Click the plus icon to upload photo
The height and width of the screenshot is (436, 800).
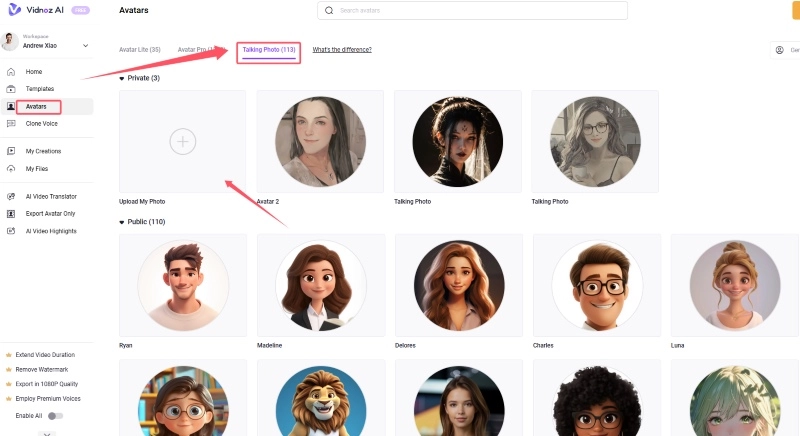coord(182,142)
